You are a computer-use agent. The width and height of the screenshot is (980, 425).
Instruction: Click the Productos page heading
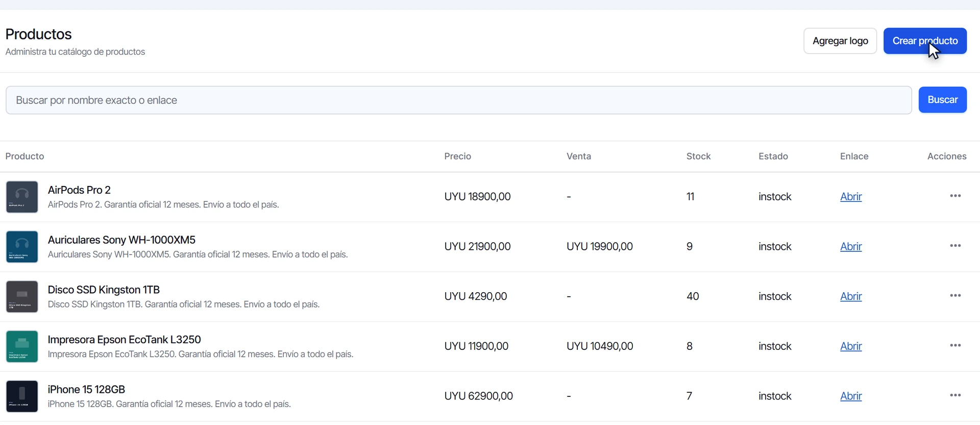pyautogui.click(x=38, y=34)
